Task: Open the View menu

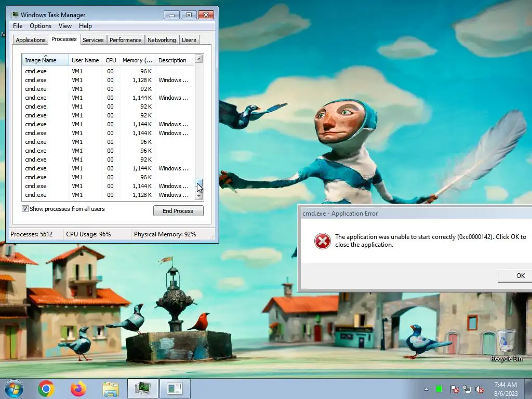Action: [65, 26]
